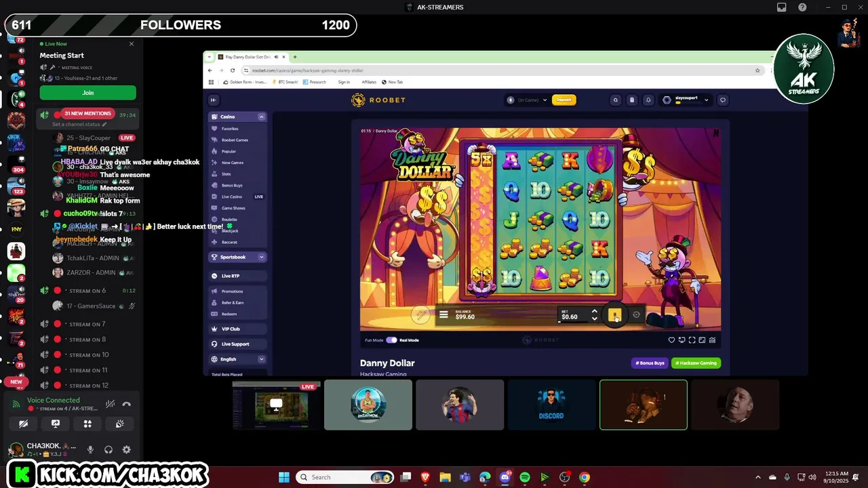Select the Discord avatar stream tile
The width and height of the screenshot is (868, 488).
(x=551, y=405)
